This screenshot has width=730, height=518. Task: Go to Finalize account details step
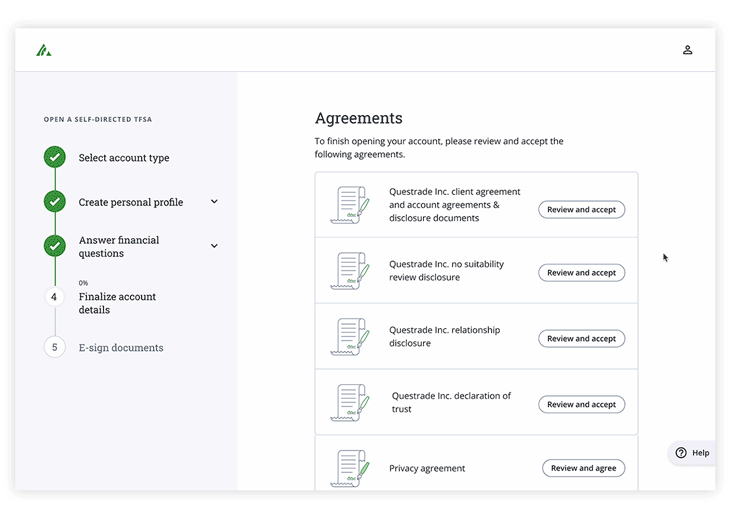pos(117,303)
